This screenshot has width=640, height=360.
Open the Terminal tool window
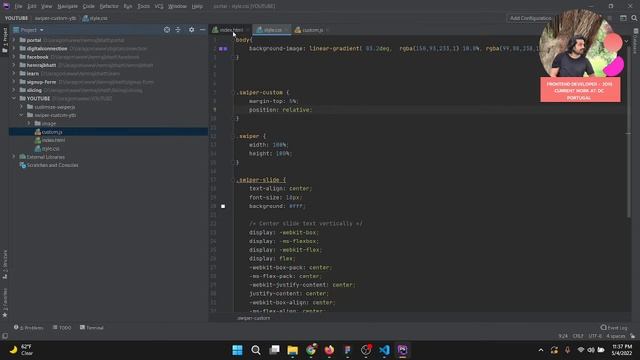pos(92,327)
